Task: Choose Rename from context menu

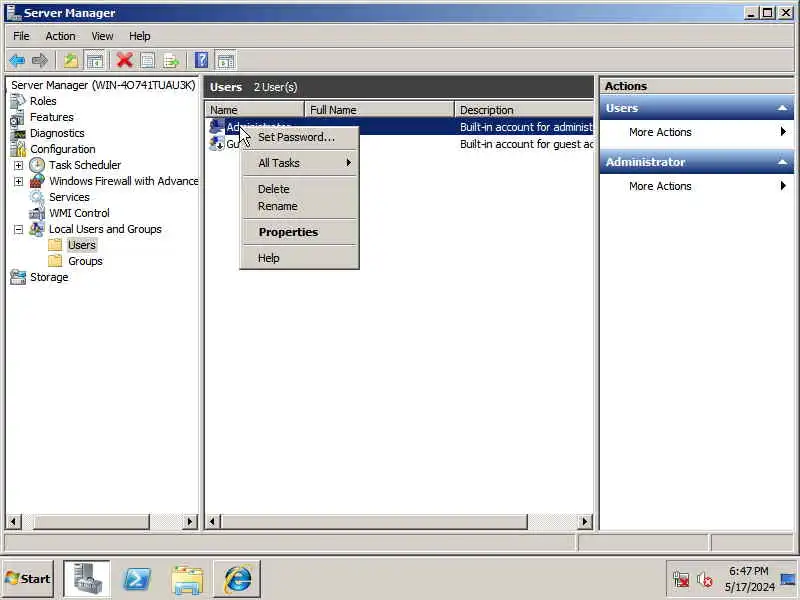Action: 299,206
